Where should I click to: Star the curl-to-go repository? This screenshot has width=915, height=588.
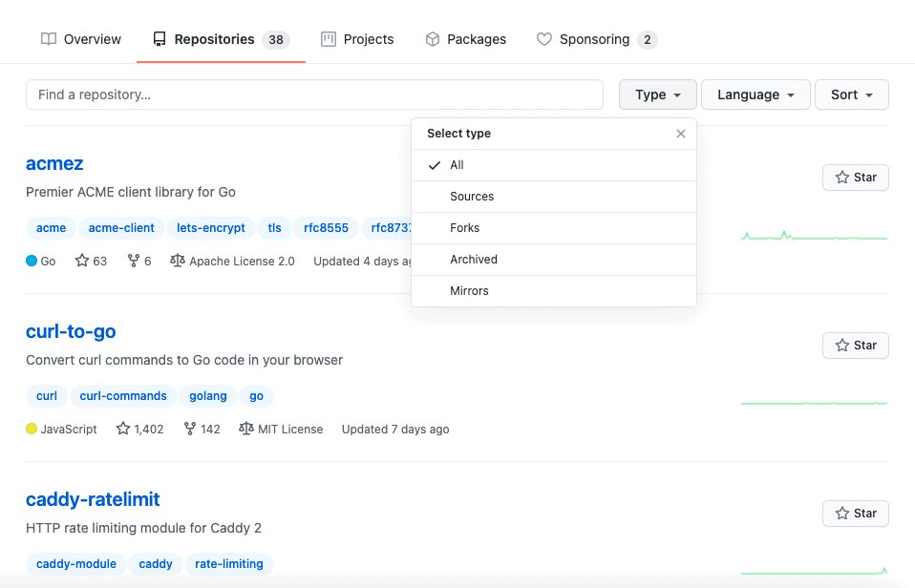[855, 346]
